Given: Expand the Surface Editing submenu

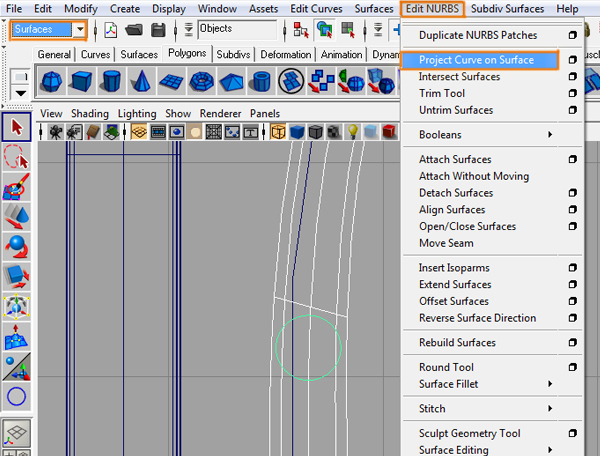Looking at the screenshot, I should point(550,450).
